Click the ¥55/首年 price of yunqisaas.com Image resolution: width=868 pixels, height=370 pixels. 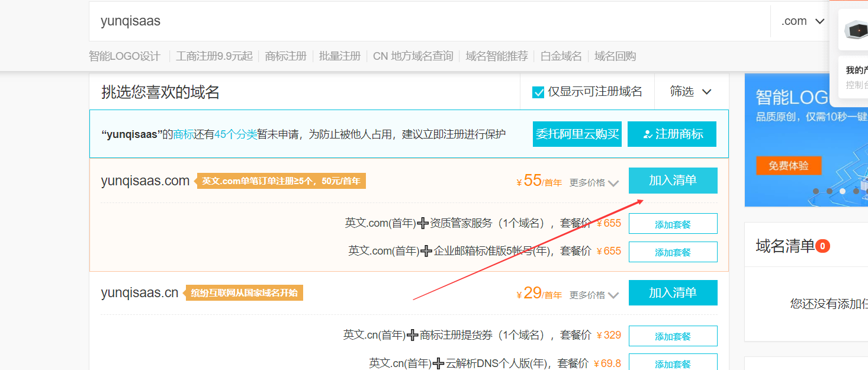(539, 181)
